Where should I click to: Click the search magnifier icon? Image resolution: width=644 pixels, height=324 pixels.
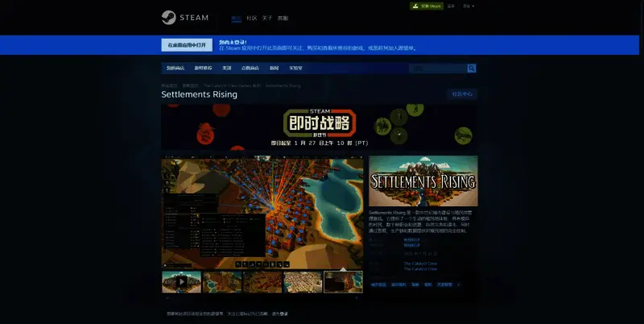472,69
